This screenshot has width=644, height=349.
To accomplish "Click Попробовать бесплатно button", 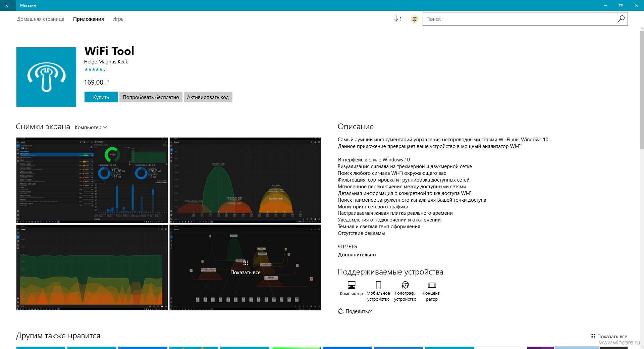I will click(151, 97).
